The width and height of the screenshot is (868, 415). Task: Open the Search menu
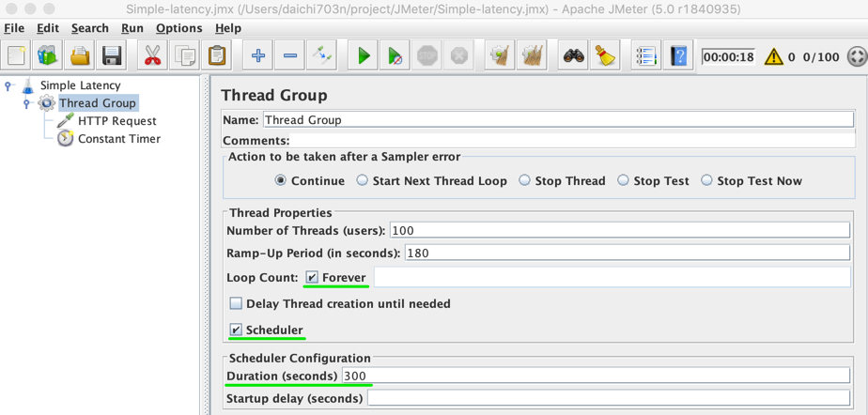click(89, 28)
